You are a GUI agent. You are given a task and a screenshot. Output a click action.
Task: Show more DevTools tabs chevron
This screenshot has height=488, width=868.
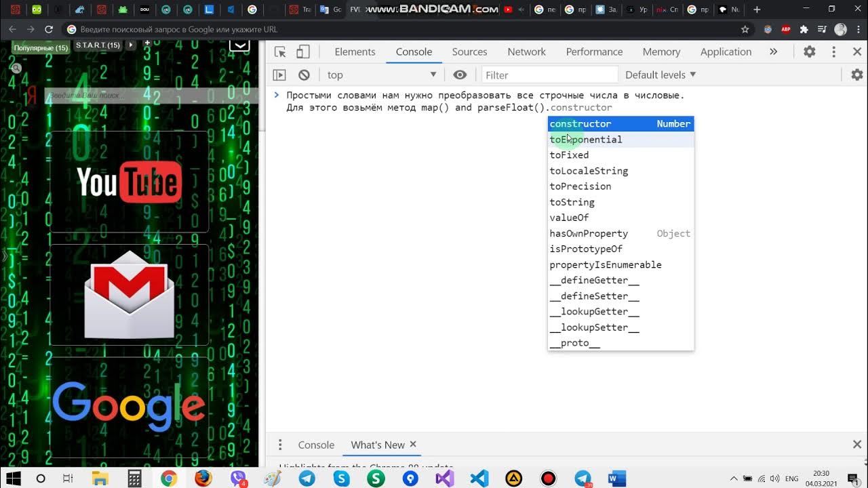(773, 52)
